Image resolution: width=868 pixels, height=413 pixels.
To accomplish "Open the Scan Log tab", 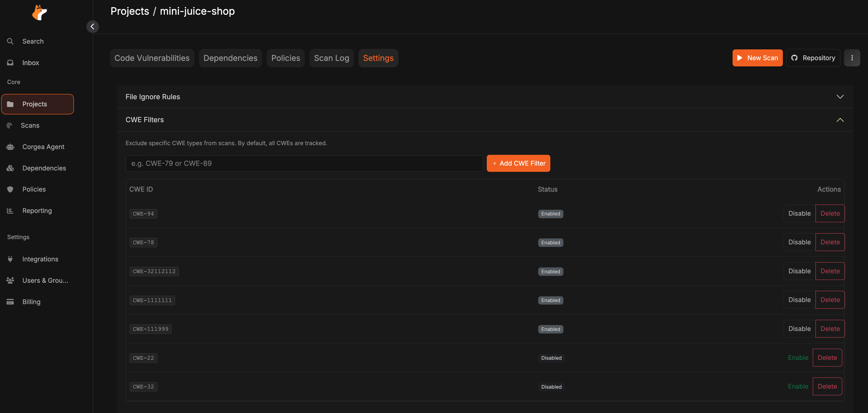I will click(x=331, y=58).
